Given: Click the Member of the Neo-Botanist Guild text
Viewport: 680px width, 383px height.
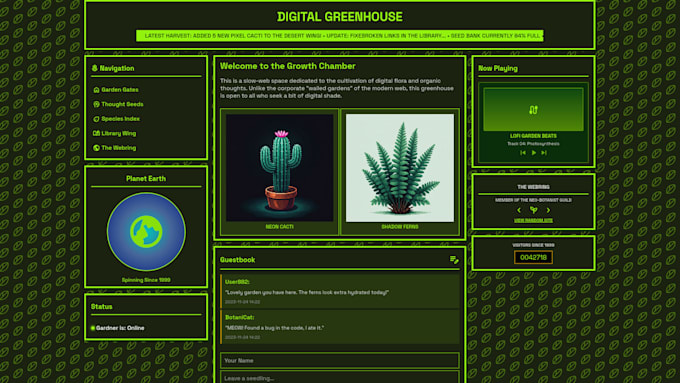Looking at the screenshot, I should (x=533, y=200).
